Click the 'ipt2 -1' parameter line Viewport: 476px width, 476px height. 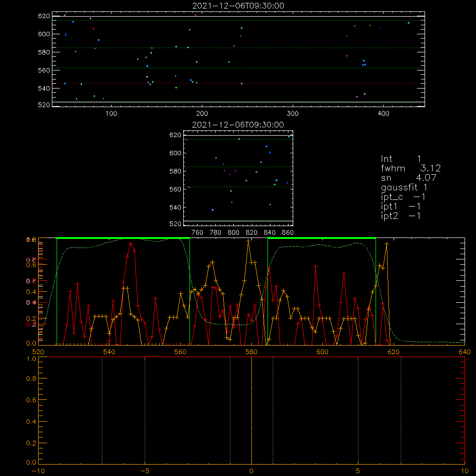click(401, 216)
